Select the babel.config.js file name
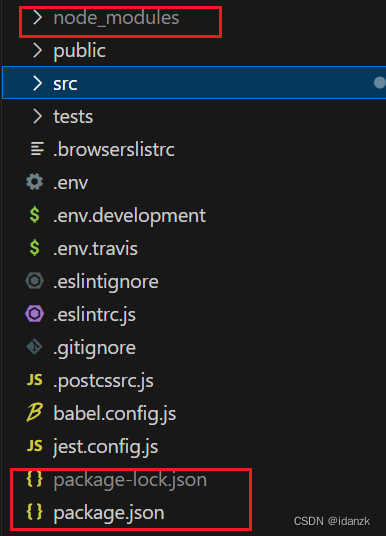The image size is (386, 536). 115,414
